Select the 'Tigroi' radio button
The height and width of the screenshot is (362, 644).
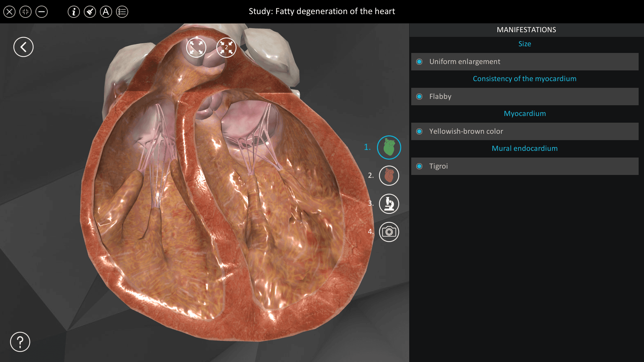[419, 166]
